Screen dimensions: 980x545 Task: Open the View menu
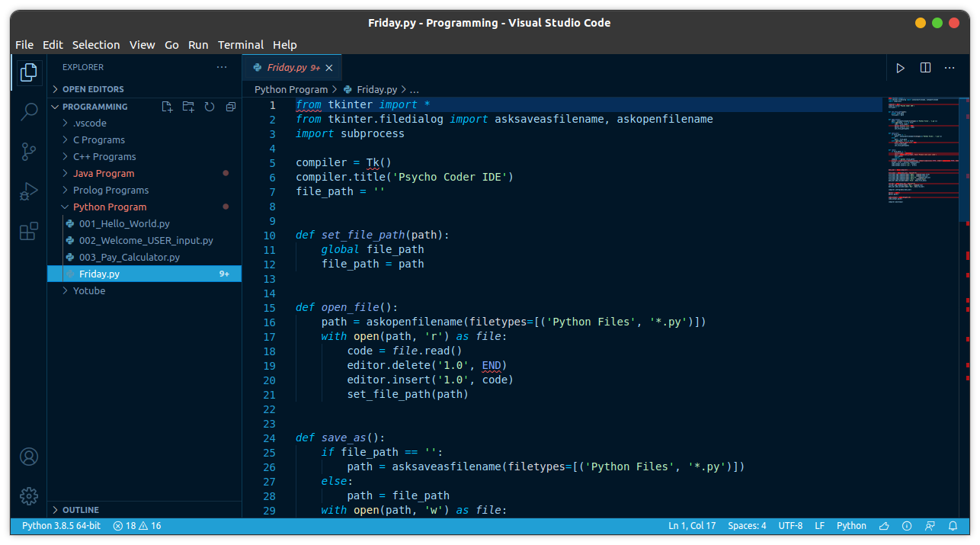pyautogui.click(x=143, y=45)
